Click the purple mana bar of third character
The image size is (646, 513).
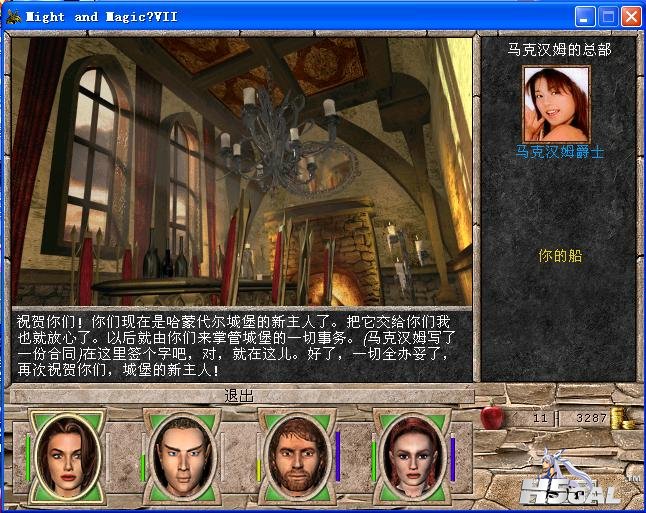(338, 456)
